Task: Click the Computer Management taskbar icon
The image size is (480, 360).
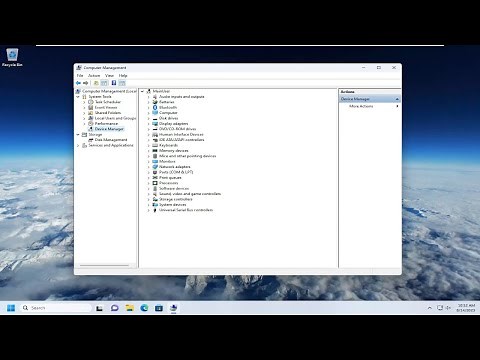Action: coord(173,308)
